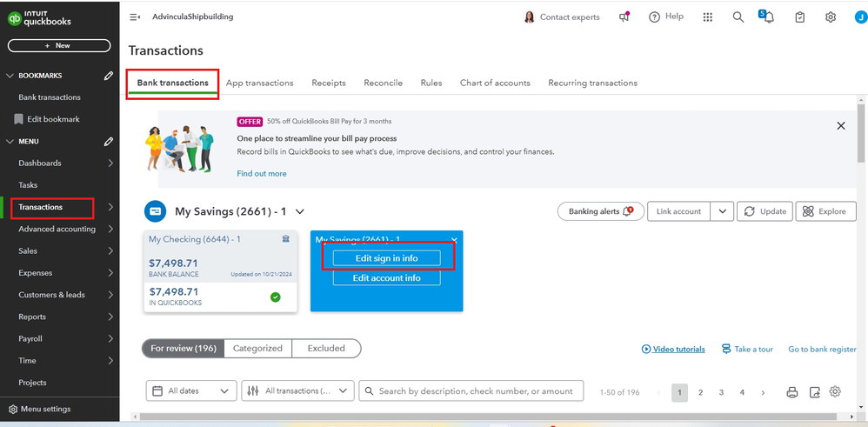The width and height of the screenshot is (868, 427).
Task: Open the feedback megaphone icon
Action: point(624,17)
